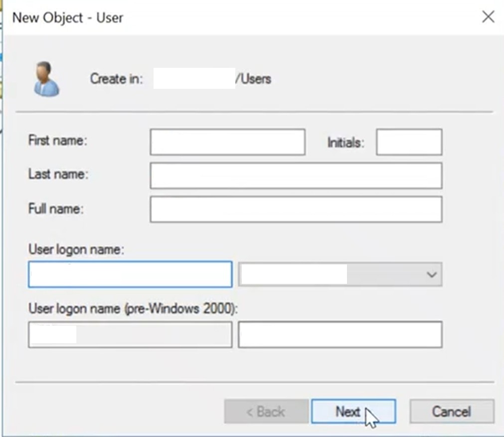This screenshot has width=504, height=437.
Task: Click the user avatar icon
Action: pos(46,77)
